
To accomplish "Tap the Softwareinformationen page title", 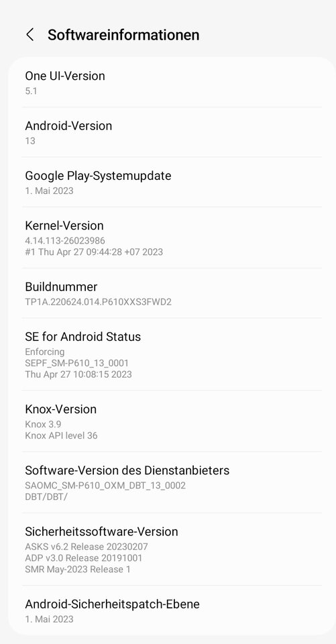I will click(x=123, y=35).
